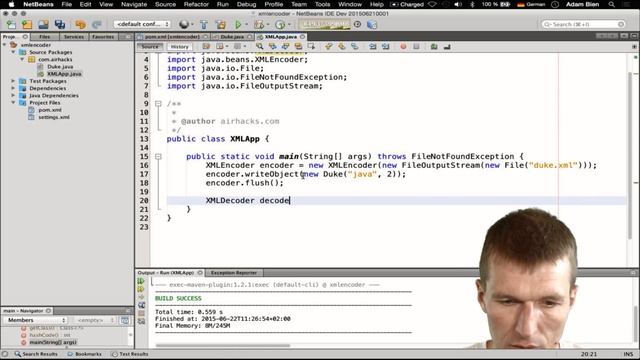Viewport: 640px width, 360px height.
Task: Expand the Test Packages tree node
Action: click(13, 81)
